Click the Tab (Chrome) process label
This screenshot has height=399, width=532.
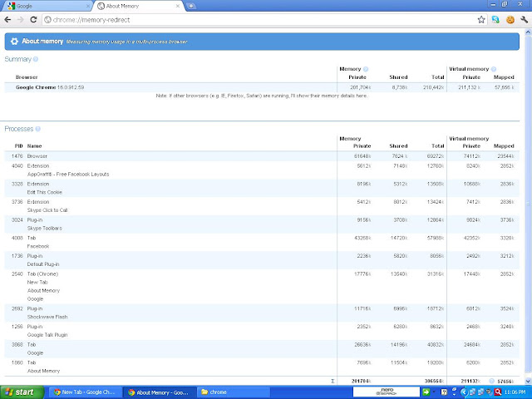tap(42, 273)
